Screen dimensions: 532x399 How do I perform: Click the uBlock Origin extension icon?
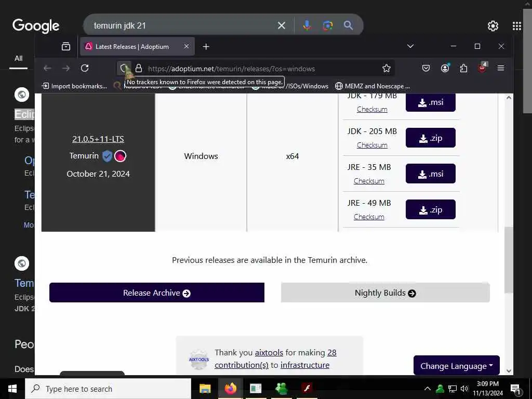click(482, 68)
